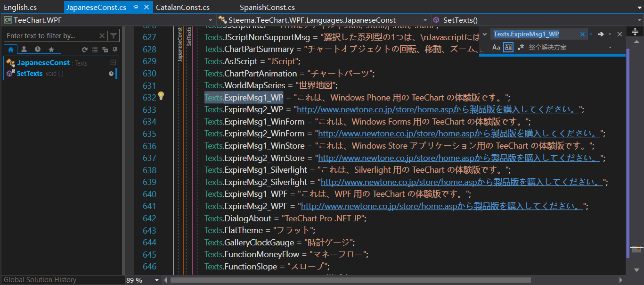The image size is (644, 285).
Task: Open the filter icon beside the filter textbox
Action: click(x=114, y=35)
